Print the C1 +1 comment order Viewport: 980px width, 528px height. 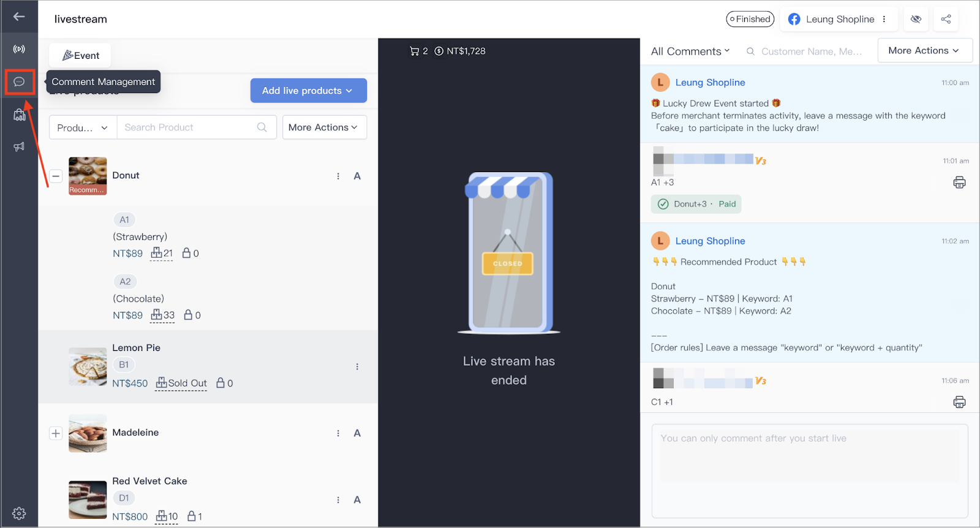click(959, 402)
